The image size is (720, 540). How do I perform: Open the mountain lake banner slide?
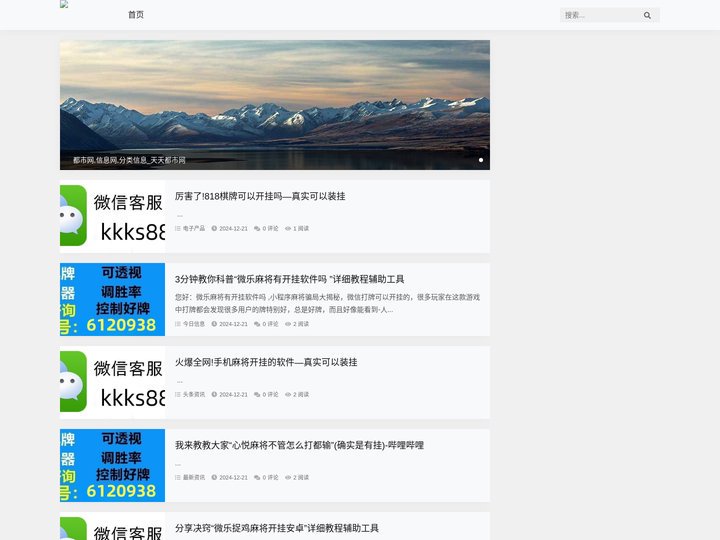(275, 105)
